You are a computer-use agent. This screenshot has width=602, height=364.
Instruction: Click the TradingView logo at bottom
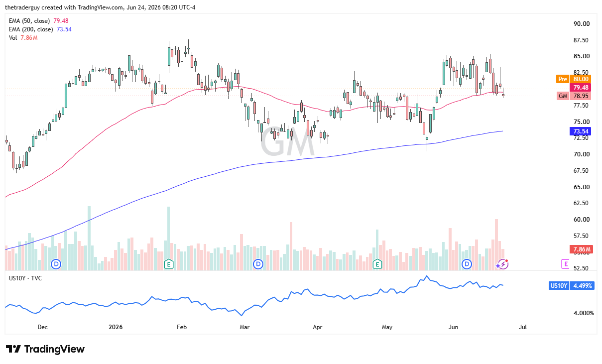click(45, 349)
